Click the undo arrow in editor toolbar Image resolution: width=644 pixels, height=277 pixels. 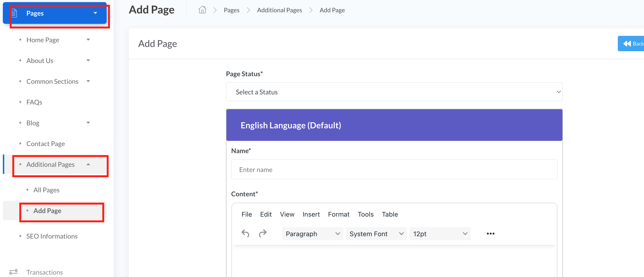[x=245, y=234]
